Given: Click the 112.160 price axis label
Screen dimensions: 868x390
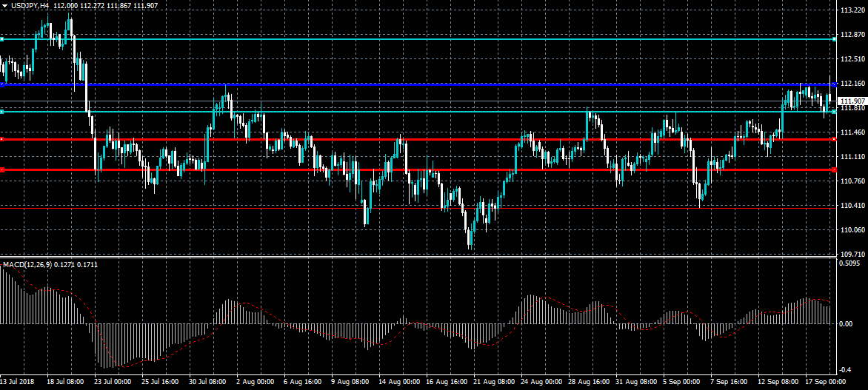Looking at the screenshot, I should (852, 84).
